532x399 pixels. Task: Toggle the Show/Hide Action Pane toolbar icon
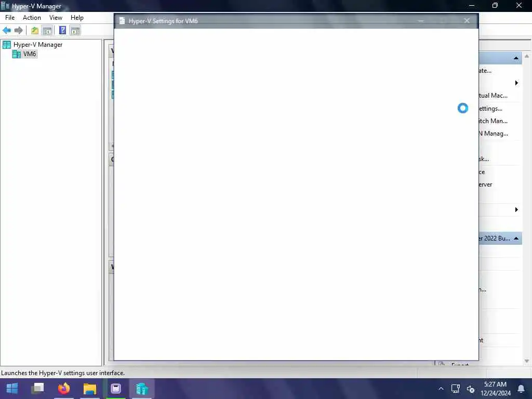[x=75, y=31]
